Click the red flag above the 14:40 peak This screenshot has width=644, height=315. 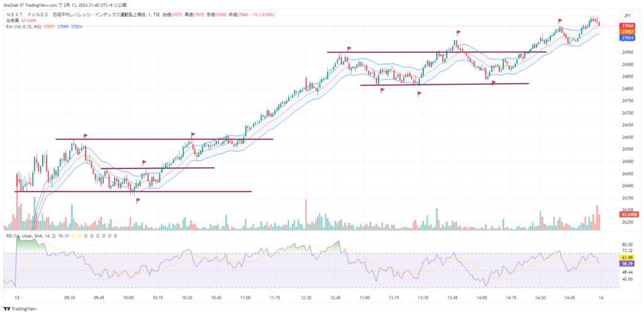[x=560, y=21]
